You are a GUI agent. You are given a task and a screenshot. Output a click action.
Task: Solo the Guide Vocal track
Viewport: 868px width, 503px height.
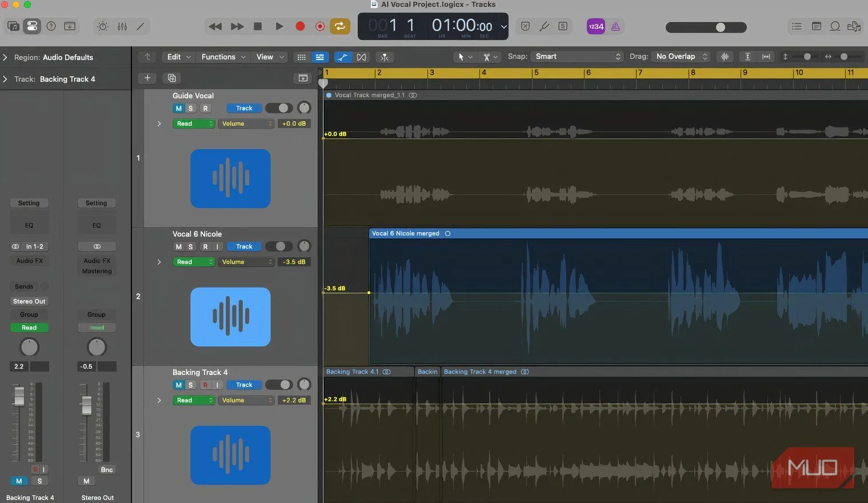click(x=190, y=108)
